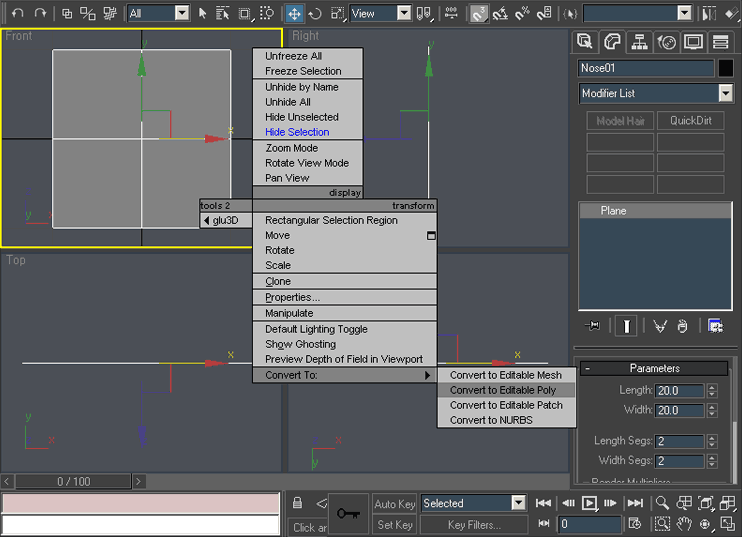Collapse the Parameters rollout
Screen dimensions: 742x537
(654, 368)
